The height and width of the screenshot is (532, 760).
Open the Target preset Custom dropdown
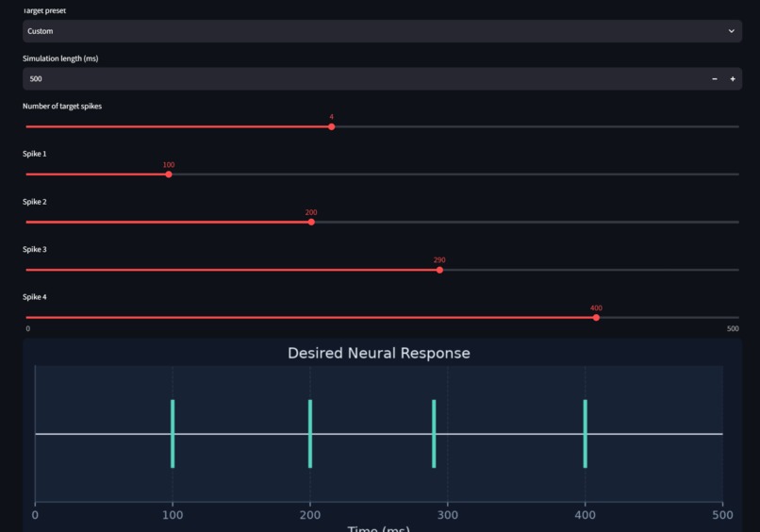382,31
